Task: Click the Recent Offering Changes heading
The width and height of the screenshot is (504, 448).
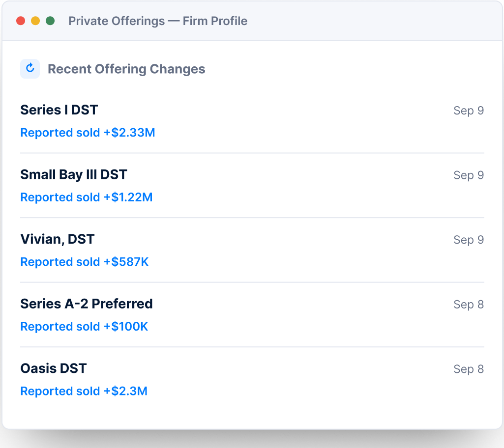Action: point(126,69)
